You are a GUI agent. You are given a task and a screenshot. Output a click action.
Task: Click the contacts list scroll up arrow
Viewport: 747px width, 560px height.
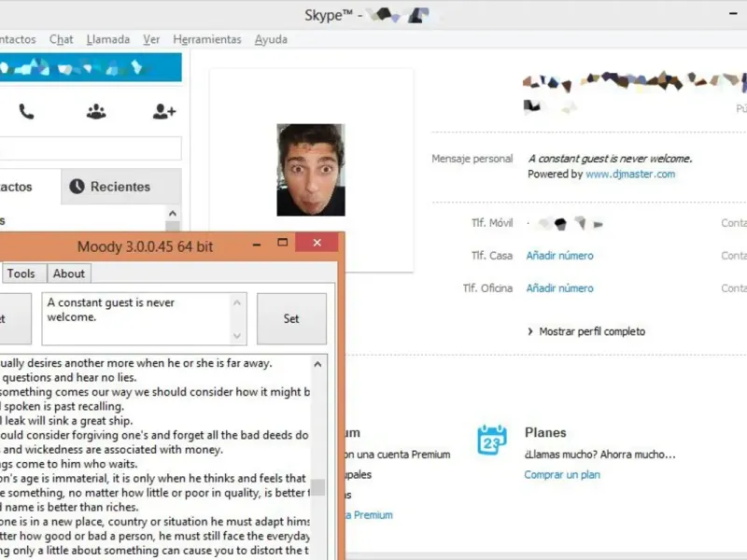[x=173, y=214]
